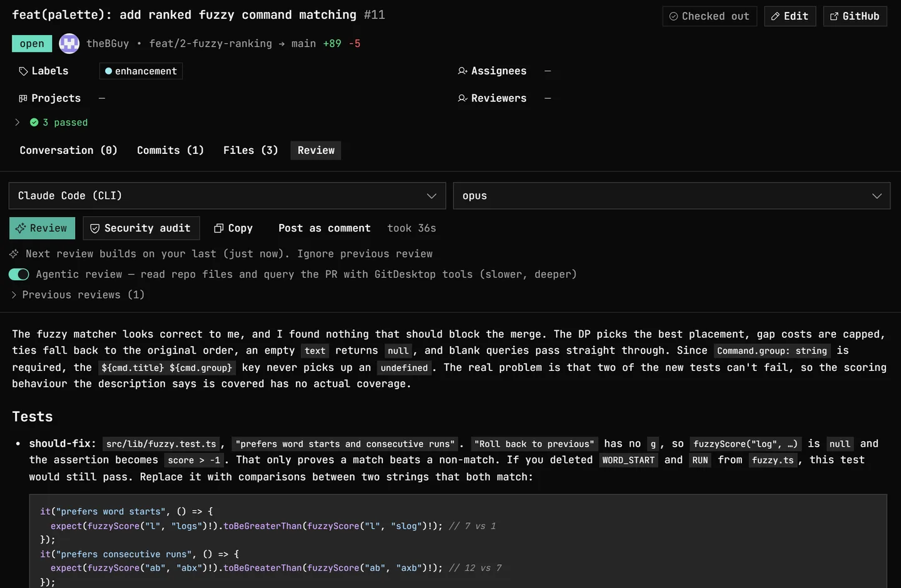Click the main target branch name
Image resolution: width=901 pixels, height=588 pixels.
(303, 44)
